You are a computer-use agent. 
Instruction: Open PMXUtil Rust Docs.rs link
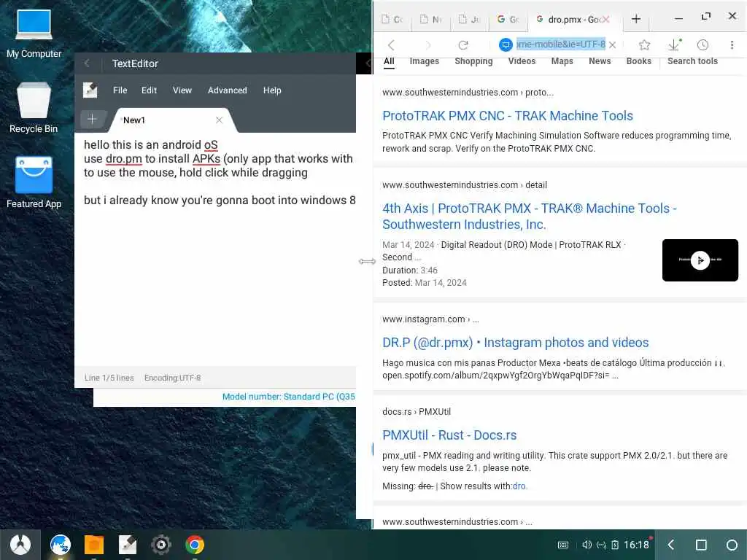(x=449, y=435)
